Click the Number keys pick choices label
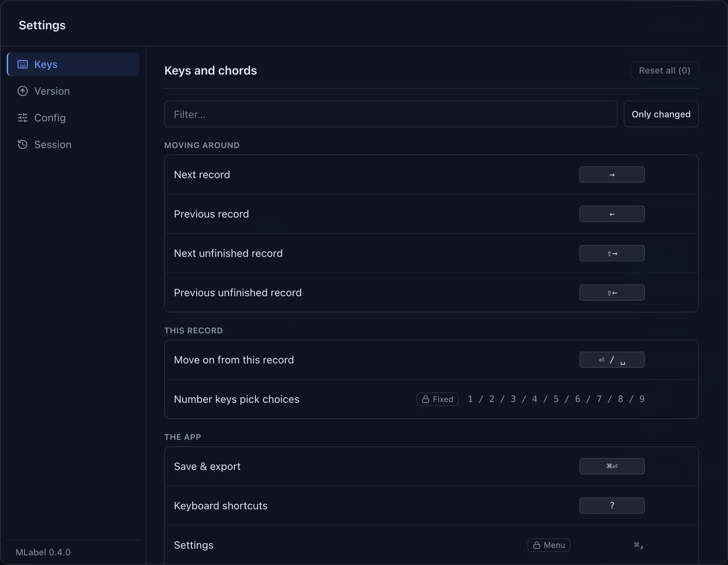Viewport: 728px width, 565px height. click(237, 399)
